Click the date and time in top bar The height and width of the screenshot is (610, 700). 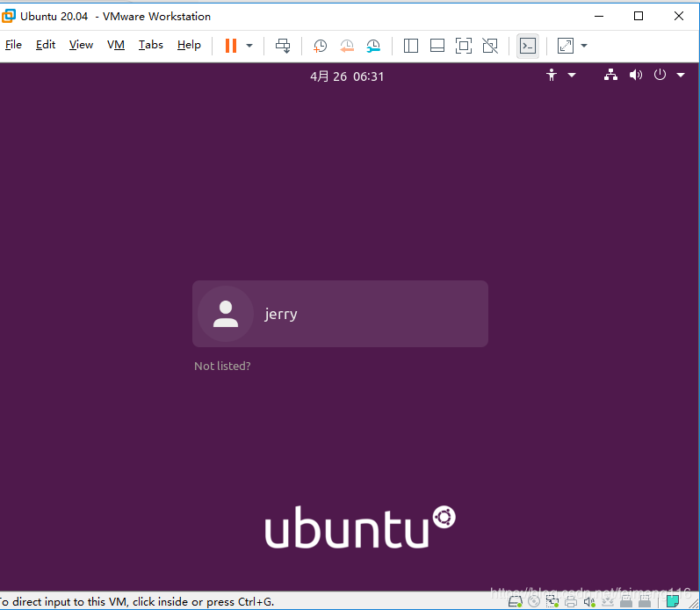click(x=347, y=76)
